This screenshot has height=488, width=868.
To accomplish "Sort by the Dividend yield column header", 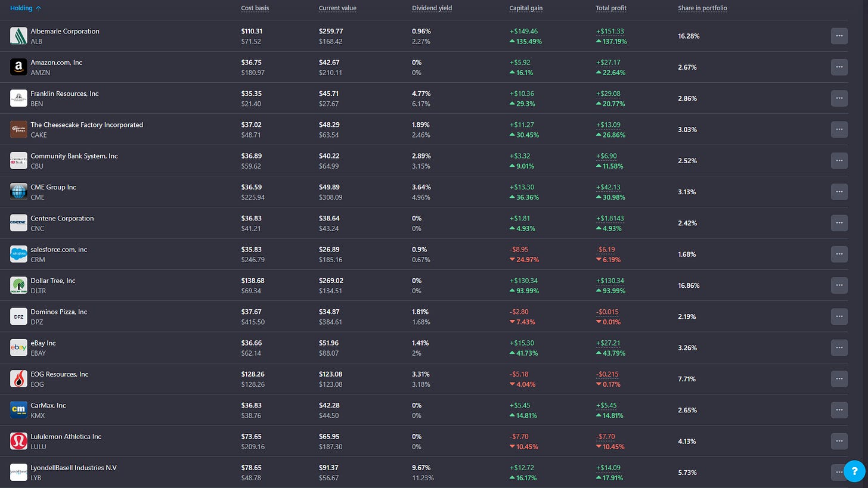I will [x=432, y=8].
